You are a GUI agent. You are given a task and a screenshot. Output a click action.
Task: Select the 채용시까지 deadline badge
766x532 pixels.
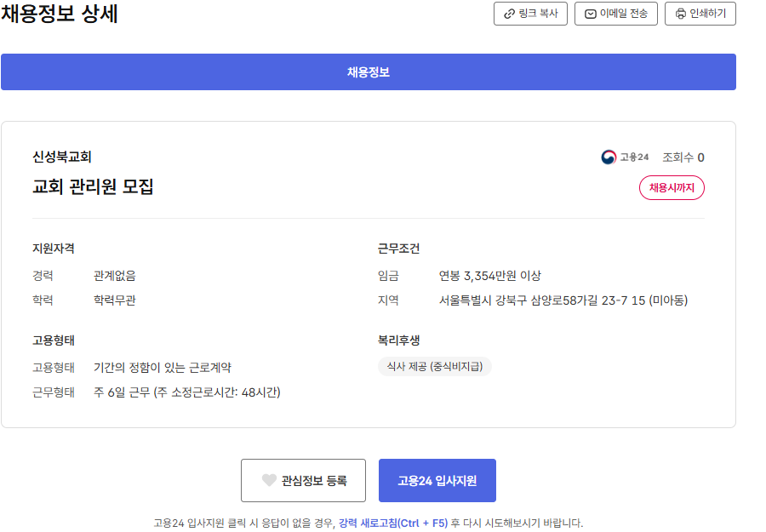point(672,187)
